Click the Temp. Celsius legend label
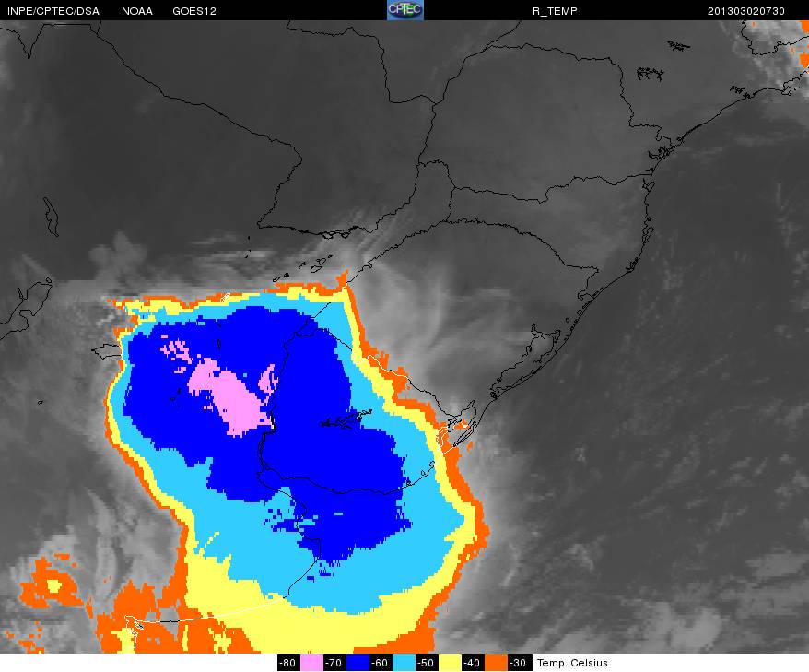Screen dimensions: 809x672 572,663
